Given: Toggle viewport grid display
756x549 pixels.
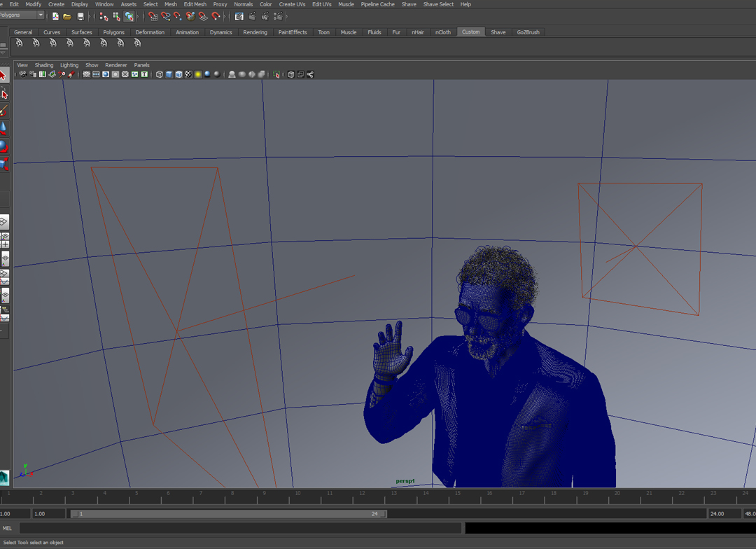Looking at the screenshot, I should click(86, 74).
